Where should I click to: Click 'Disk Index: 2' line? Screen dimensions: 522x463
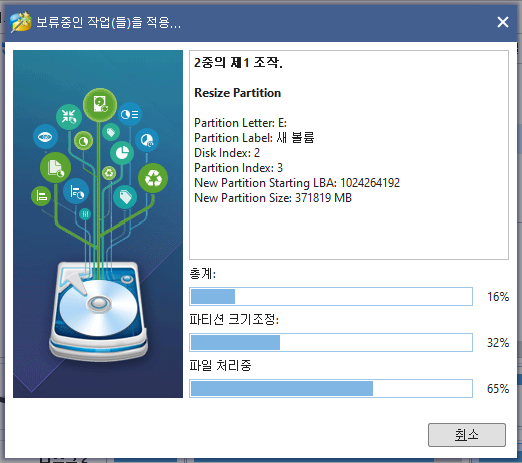(227, 153)
